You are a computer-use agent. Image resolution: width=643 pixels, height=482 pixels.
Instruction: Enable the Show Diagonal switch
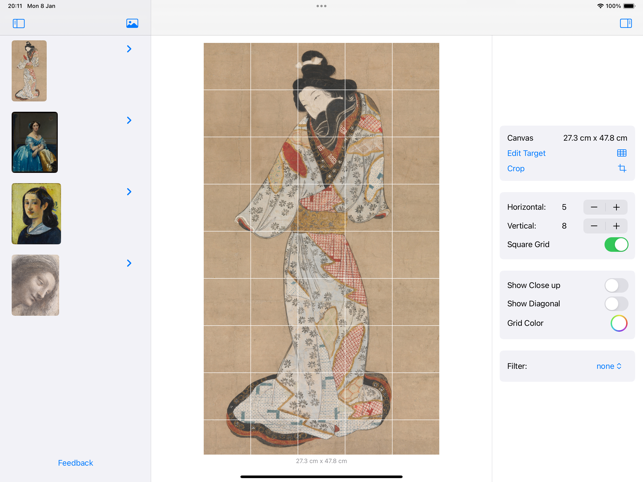coord(616,304)
